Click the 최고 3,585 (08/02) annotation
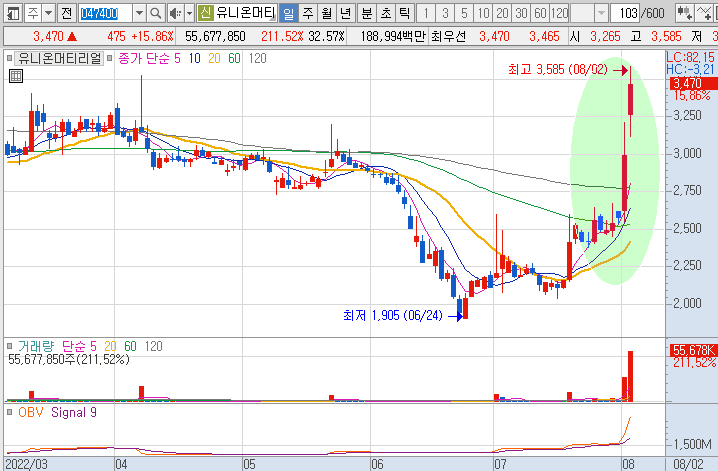This screenshot has height=471, width=718. coord(558,70)
